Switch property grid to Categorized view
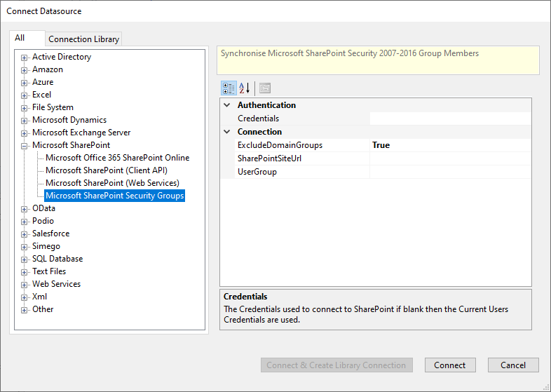The image size is (551, 392). pos(229,88)
